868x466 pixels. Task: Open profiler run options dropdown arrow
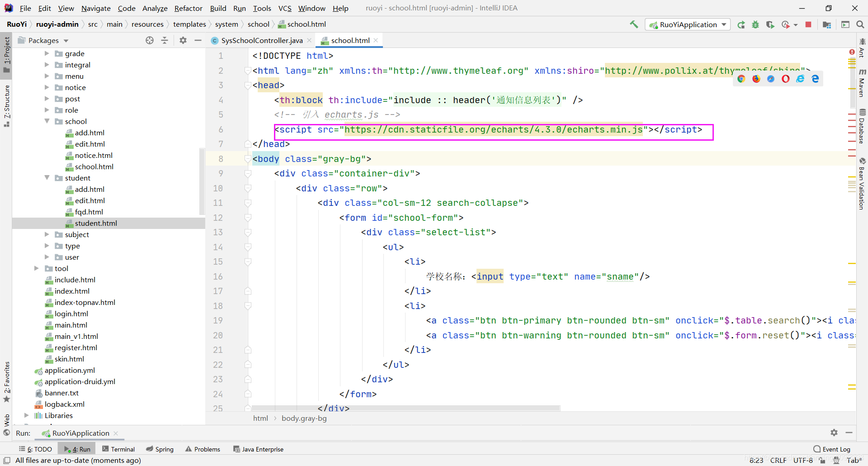[796, 25]
